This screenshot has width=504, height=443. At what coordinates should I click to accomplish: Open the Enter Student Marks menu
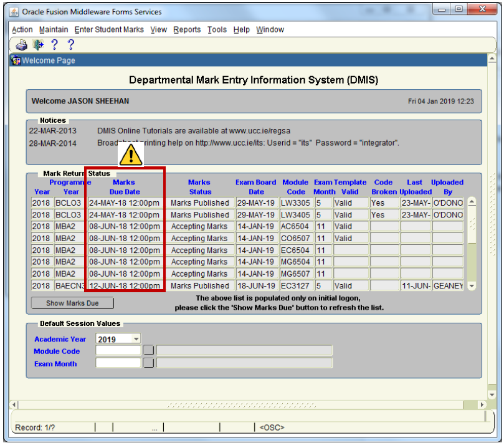(109, 29)
